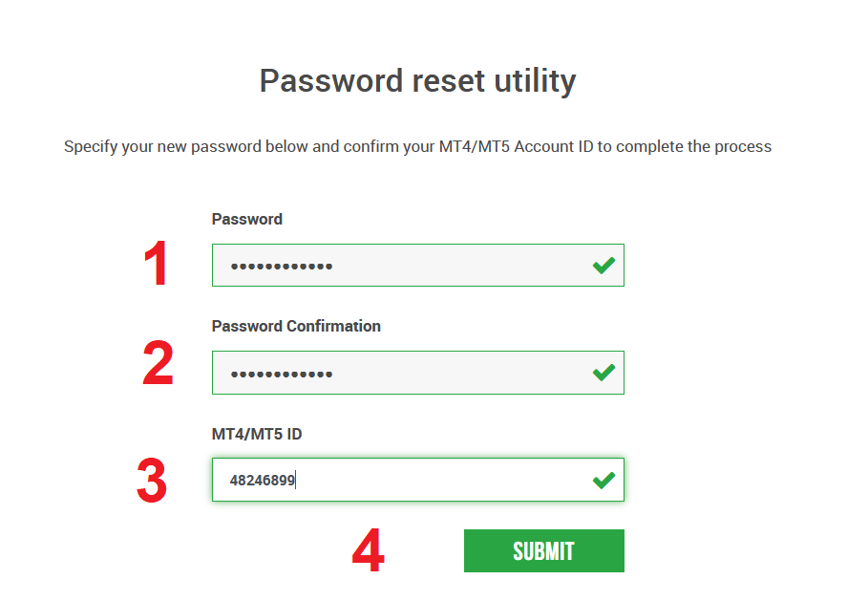Click the instruction text above the form

(x=417, y=146)
